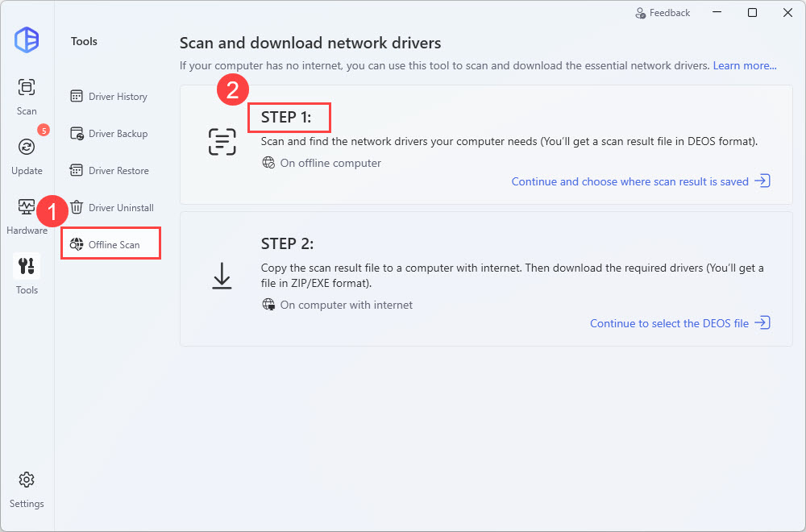The height and width of the screenshot is (532, 806).
Task: Click arrow icon beside scan result saved link
Action: (762, 181)
